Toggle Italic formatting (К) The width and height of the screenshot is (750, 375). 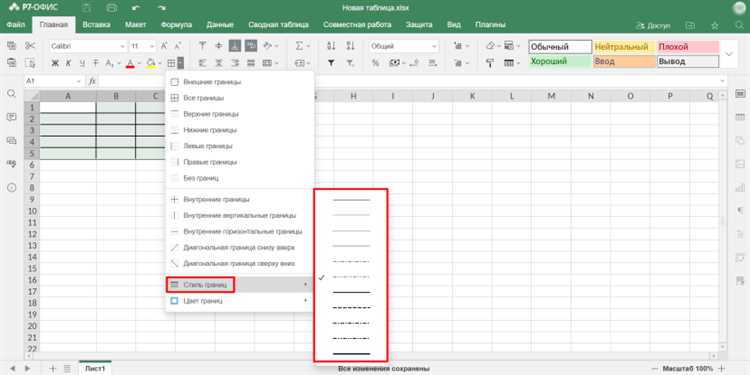68,63
